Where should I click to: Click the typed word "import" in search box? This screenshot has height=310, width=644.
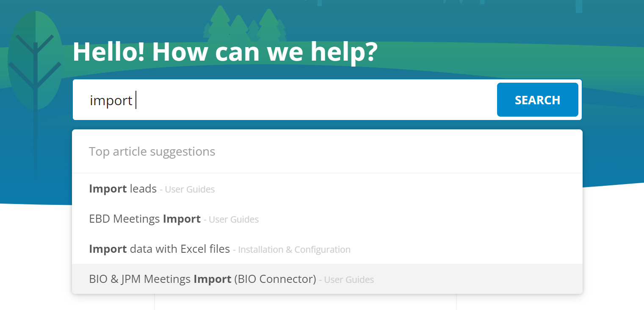pos(111,101)
